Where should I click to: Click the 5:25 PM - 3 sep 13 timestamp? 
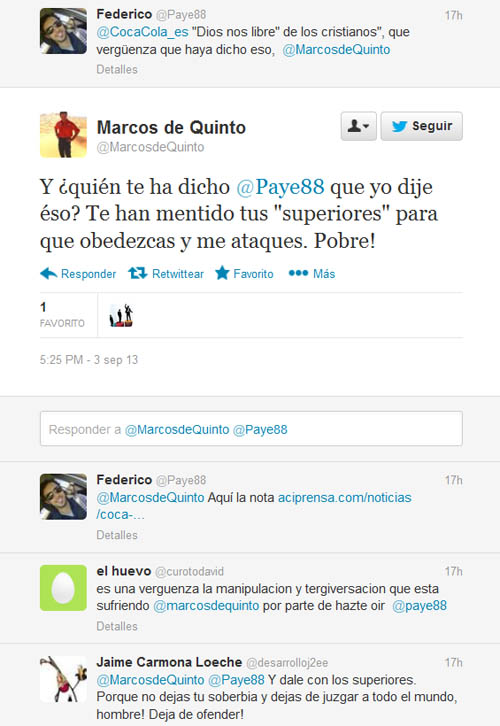coord(89,360)
